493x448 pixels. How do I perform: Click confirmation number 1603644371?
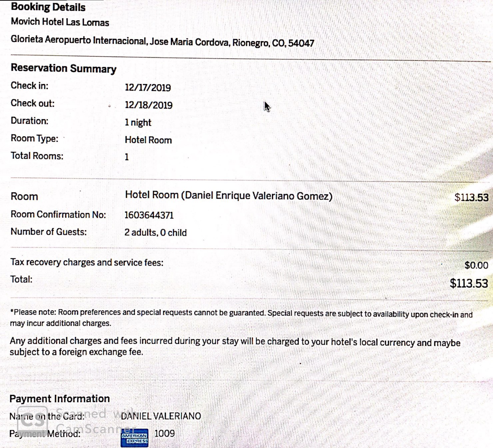[x=149, y=215]
